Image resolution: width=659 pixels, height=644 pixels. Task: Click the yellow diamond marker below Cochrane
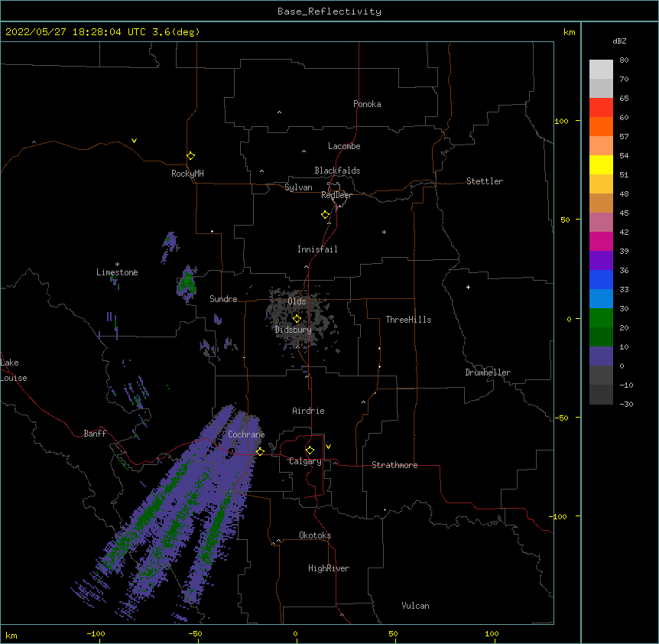[260, 451]
